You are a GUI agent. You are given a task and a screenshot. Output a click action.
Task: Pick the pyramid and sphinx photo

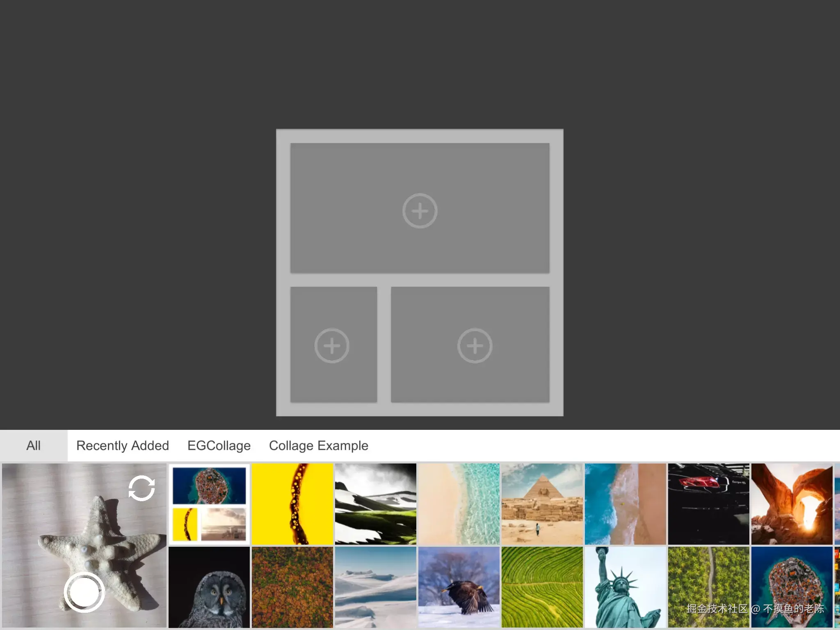[542, 504]
